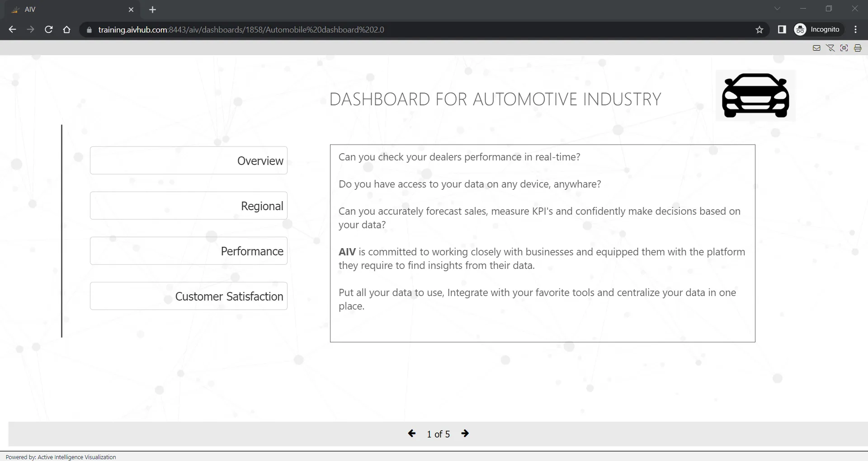Open the browser side panel
This screenshot has height=461, width=868.
coord(782,29)
